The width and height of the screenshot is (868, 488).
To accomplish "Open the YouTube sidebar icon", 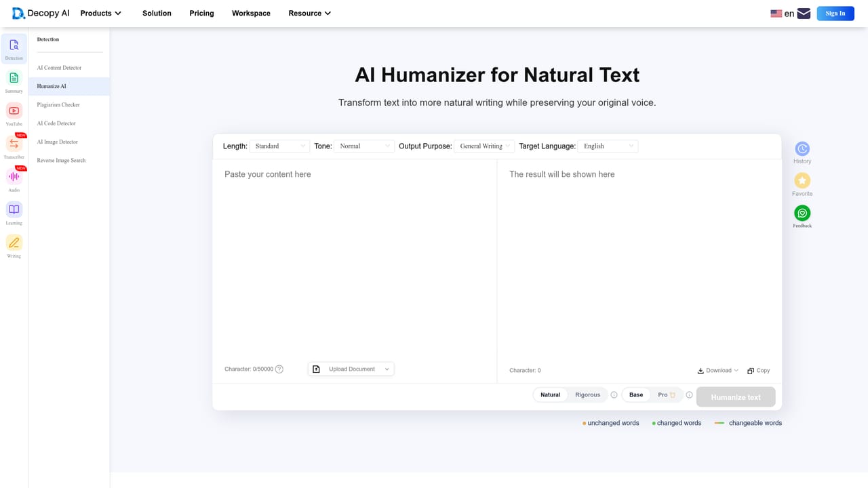I will pyautogui.click(x=14, y=110).
